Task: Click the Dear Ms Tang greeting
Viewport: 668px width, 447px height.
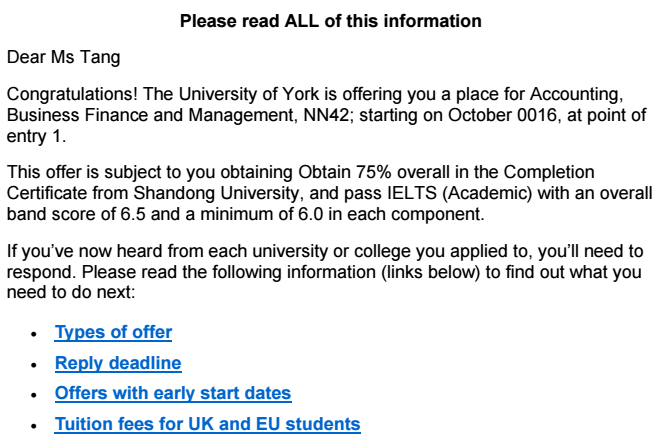Action: tap(63, 57)
